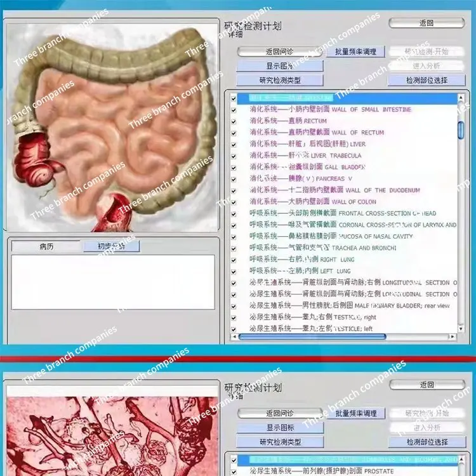Select FRONTAL CROSS-SECTION OF HEAD row
Screen dimensions: 476x476
[343, 213]
